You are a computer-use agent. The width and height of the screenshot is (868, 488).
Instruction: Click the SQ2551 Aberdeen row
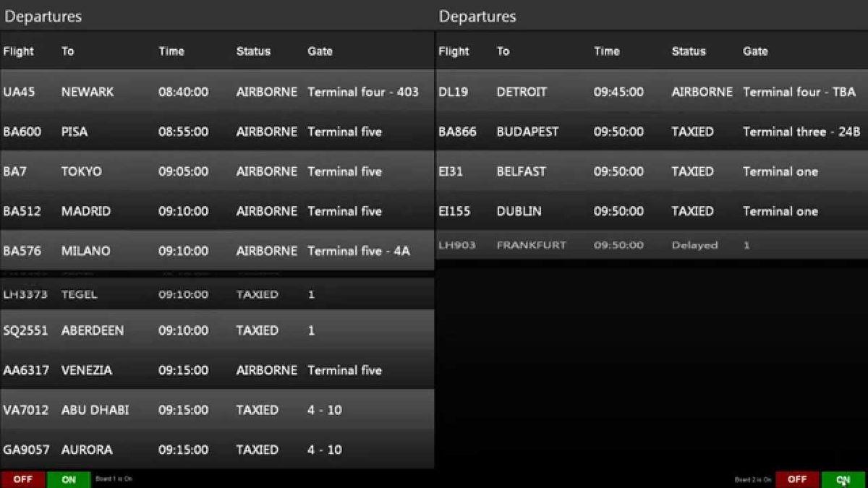tap(217, 330)
